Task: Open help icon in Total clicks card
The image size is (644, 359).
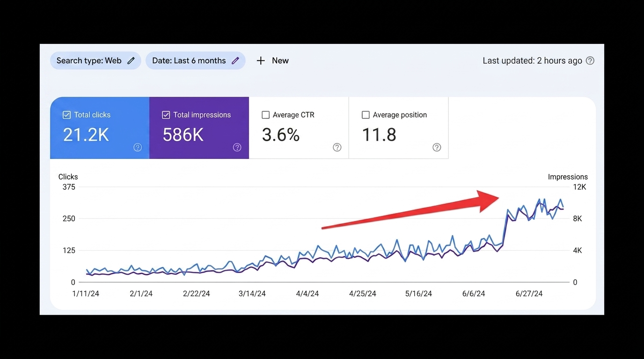Action: [138, 147]
